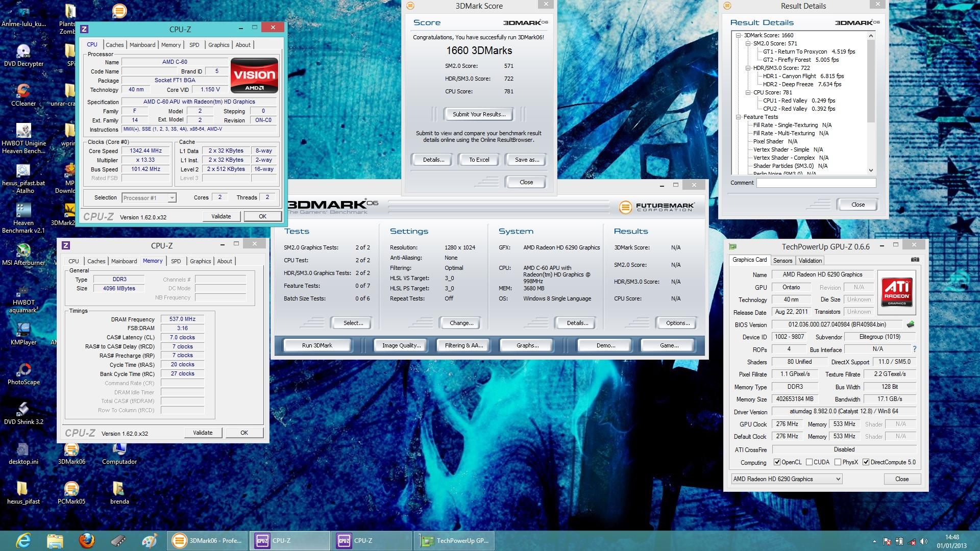Toggle the OpenCL checkbox in GPU-Z

pos(777,462)
